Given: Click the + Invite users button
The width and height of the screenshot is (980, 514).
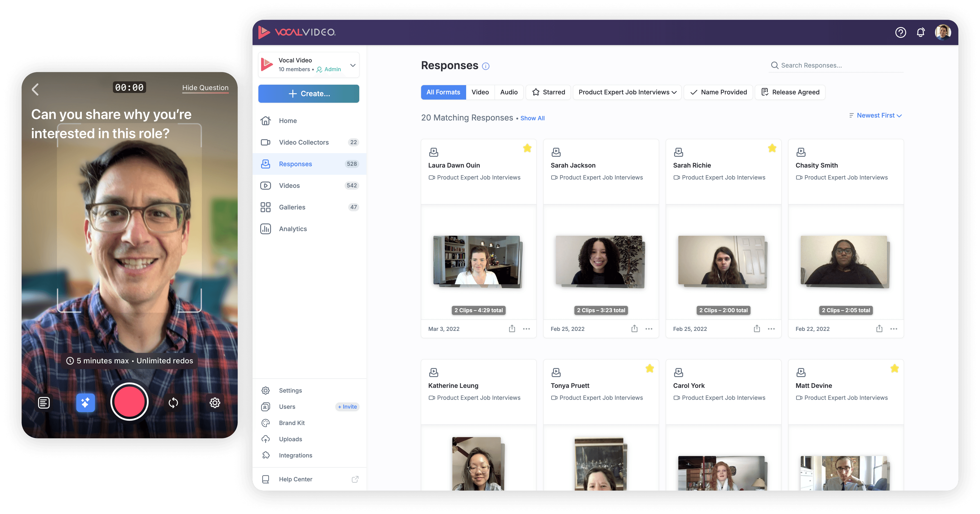Looking at the screenshot, I should (347, 407).
